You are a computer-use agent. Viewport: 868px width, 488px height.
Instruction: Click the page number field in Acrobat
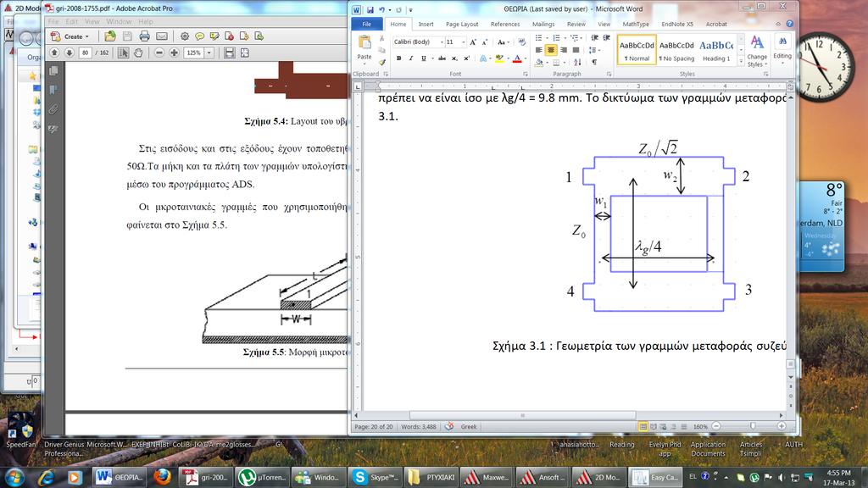(85, 53)
